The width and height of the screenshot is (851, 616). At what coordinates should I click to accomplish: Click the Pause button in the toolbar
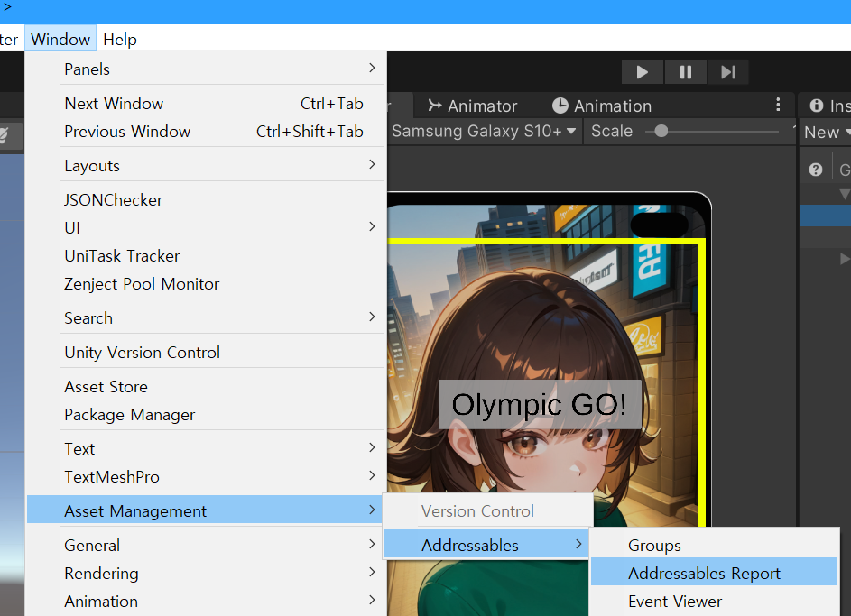[x=686, y=72]
